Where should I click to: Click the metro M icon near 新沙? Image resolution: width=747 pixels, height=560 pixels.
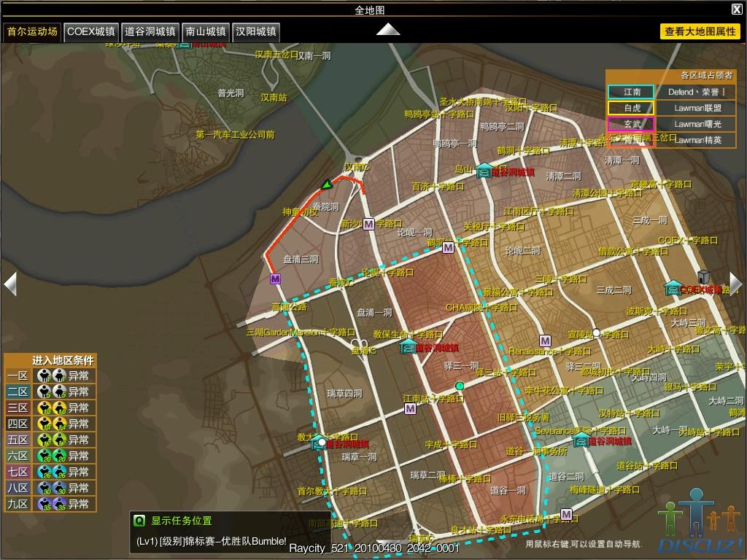click(368, 223)
